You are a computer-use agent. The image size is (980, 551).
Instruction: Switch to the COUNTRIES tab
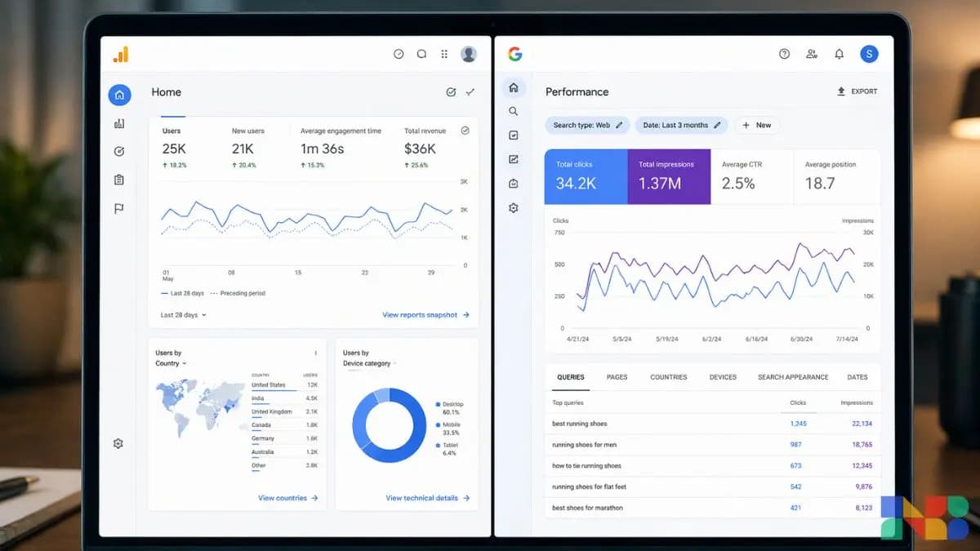tap(669, 377)
